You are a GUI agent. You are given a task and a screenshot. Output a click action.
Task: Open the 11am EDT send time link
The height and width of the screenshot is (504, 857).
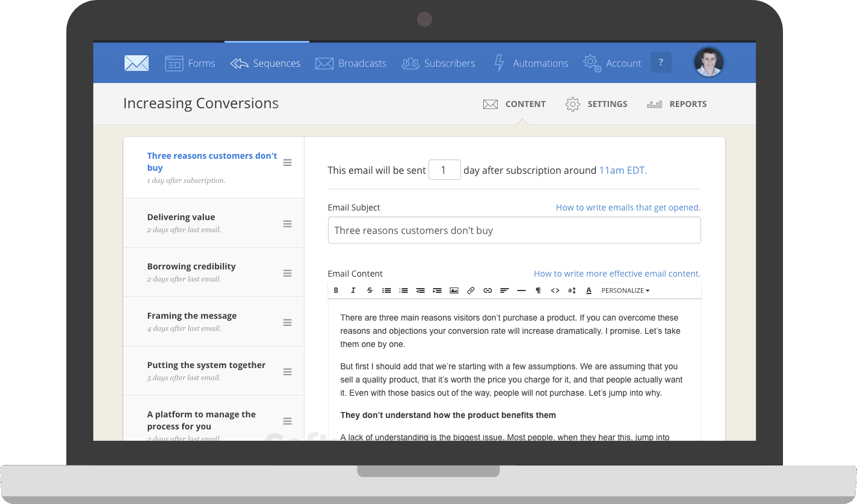(x=623, y=170)
